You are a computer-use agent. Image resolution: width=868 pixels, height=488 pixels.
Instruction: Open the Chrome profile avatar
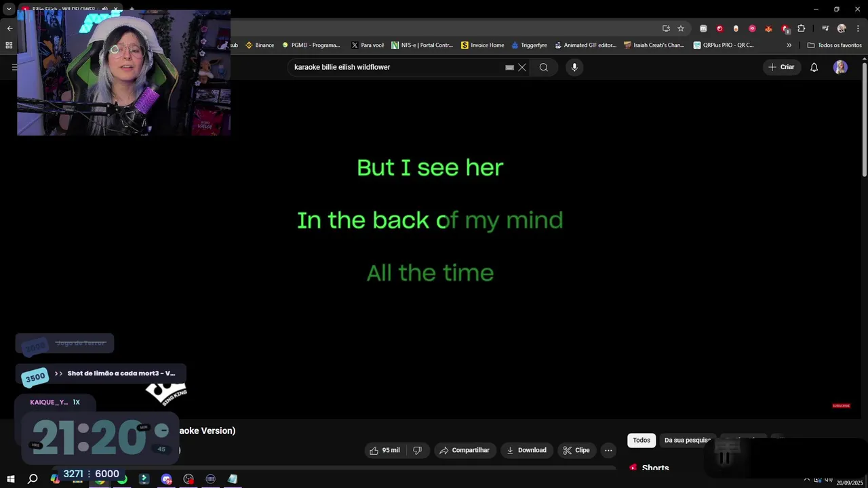(842, 28)
